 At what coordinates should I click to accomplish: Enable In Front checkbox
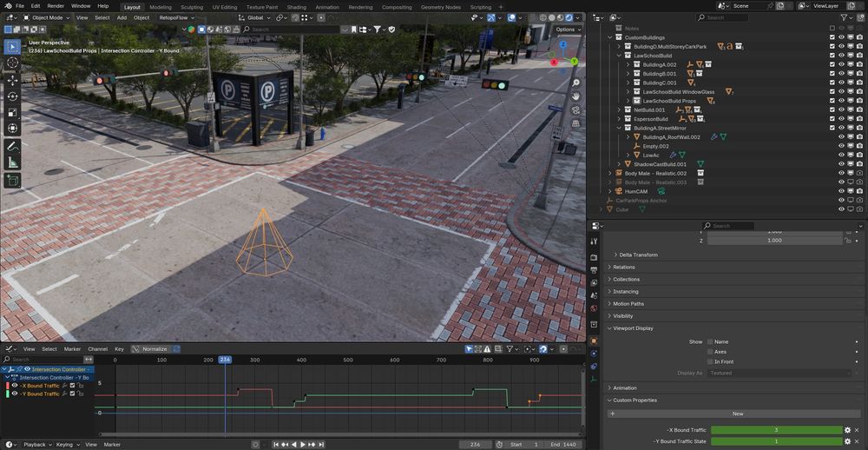[x=710, y=362]
